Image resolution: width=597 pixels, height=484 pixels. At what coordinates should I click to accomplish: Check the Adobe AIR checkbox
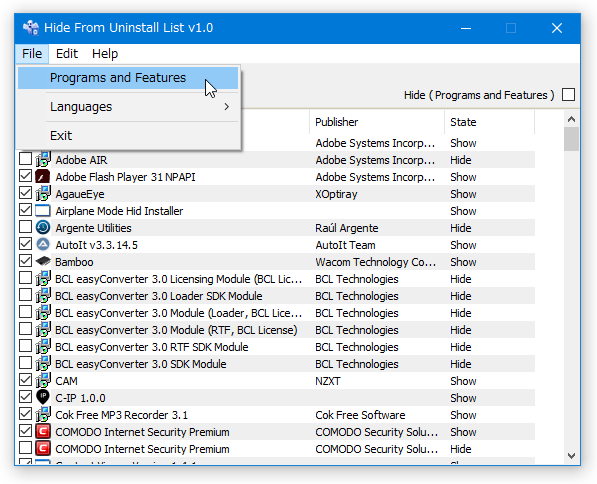tap(26, 159)
